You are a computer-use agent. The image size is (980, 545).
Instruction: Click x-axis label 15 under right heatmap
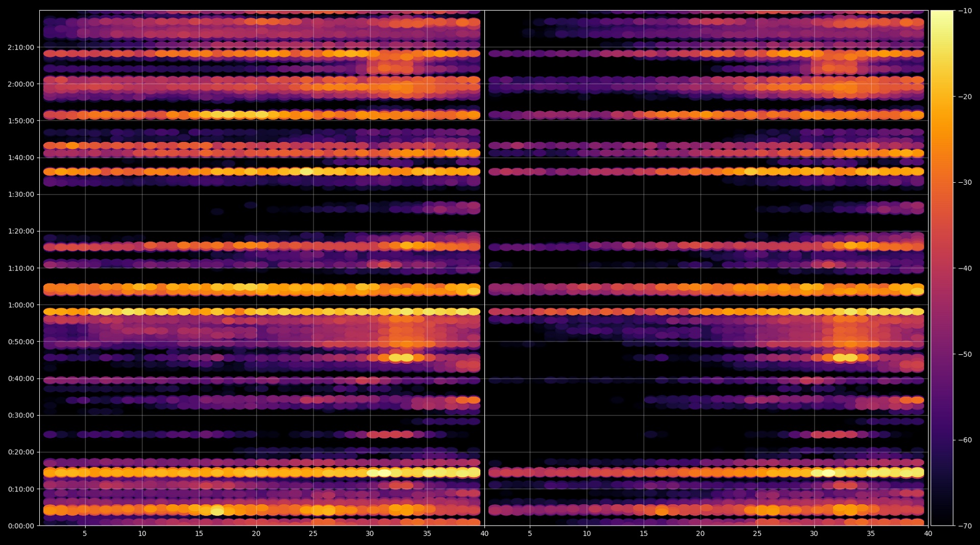point(644,534)
